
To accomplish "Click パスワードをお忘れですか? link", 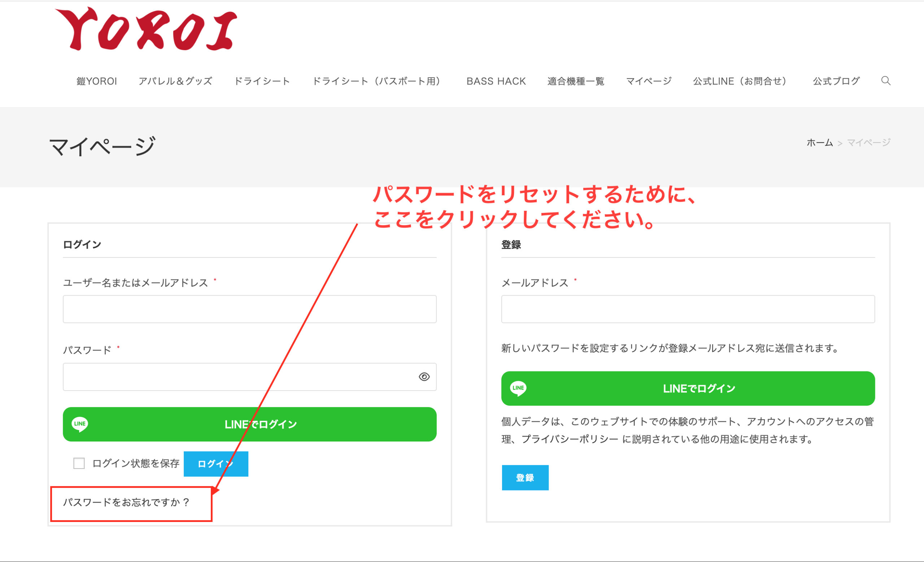I will point(126,502).
